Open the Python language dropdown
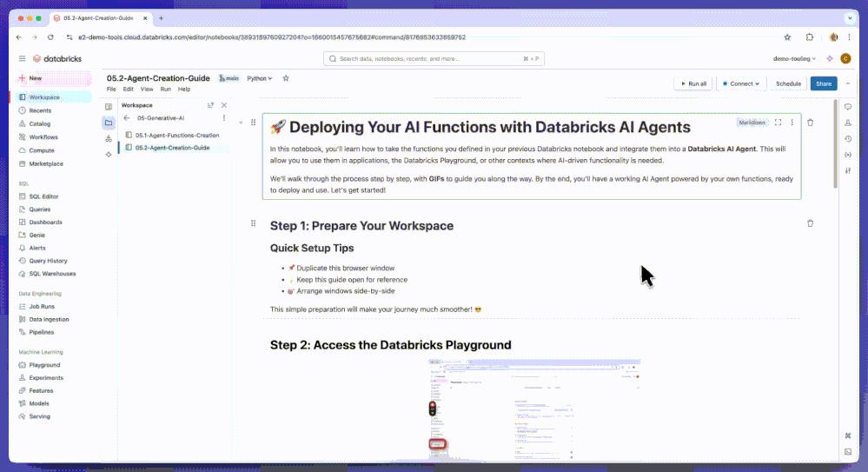This screenshot has width=868, height=472. click(x=260, y=78)
